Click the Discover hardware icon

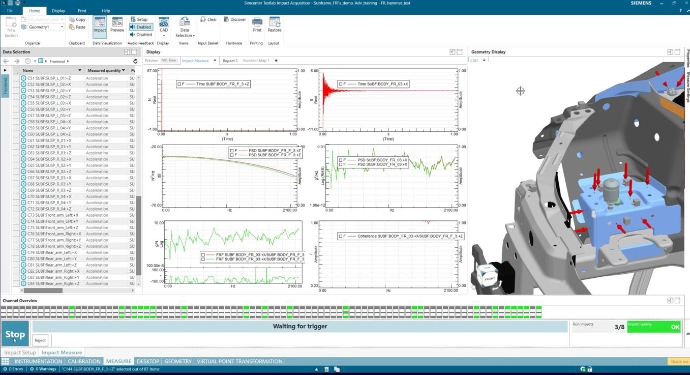click(x=235, y=19)
